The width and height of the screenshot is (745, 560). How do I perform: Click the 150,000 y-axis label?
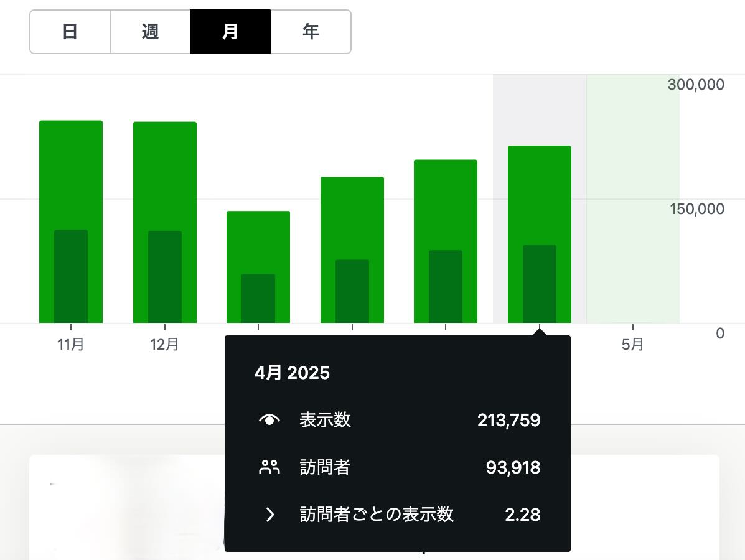(x=697, y=209)
